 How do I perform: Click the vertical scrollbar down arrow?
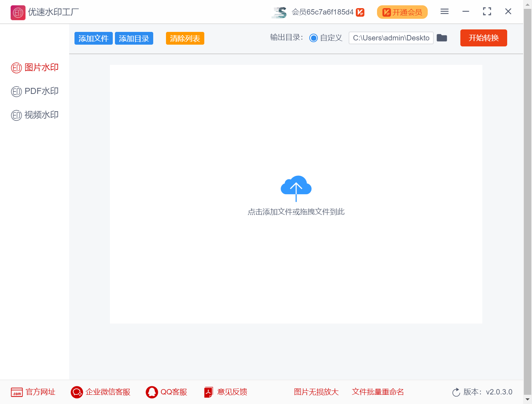[x=528, y=400]
